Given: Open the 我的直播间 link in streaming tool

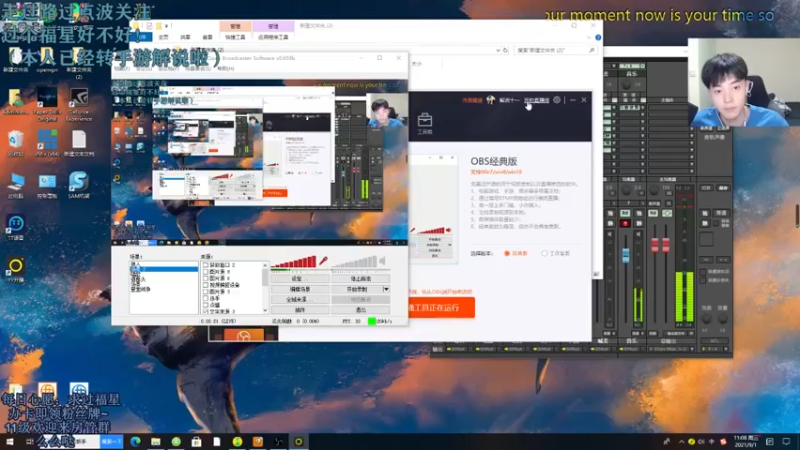Looking at the screenshot, I should click(x=537, y=100).
